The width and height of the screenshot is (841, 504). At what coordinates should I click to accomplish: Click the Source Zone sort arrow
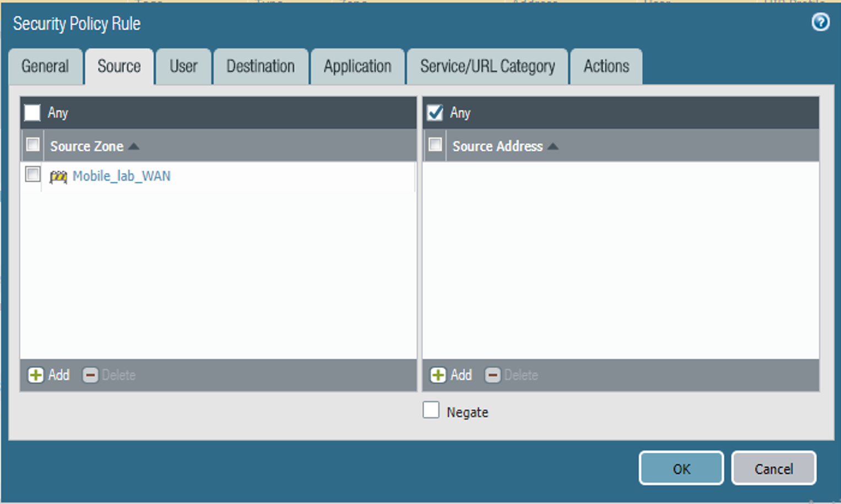click(x=133, y=146)
